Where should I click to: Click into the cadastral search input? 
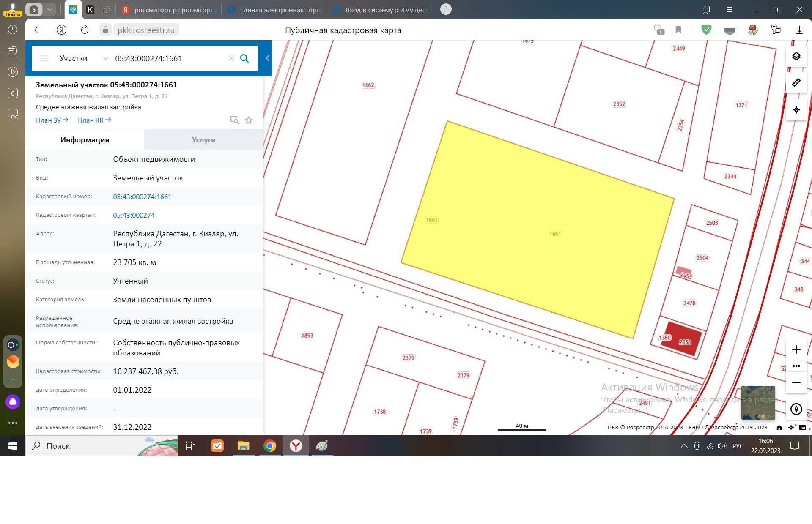point(169,58)
